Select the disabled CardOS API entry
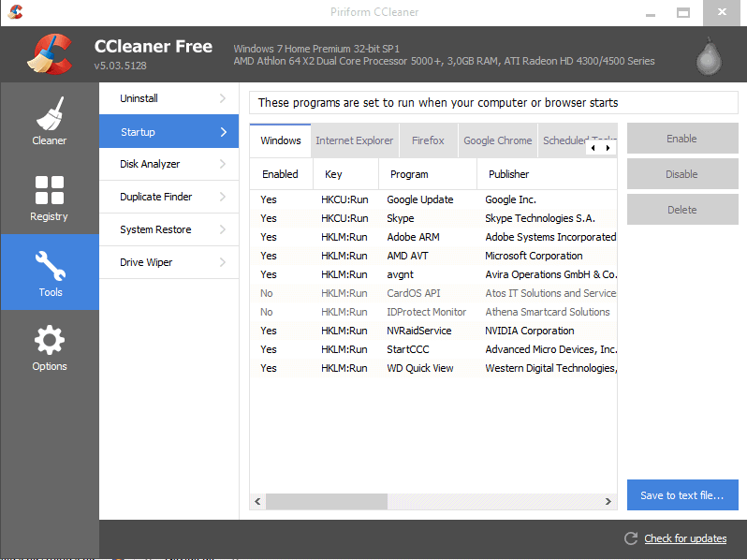747x560 pixels. (433, 293)
